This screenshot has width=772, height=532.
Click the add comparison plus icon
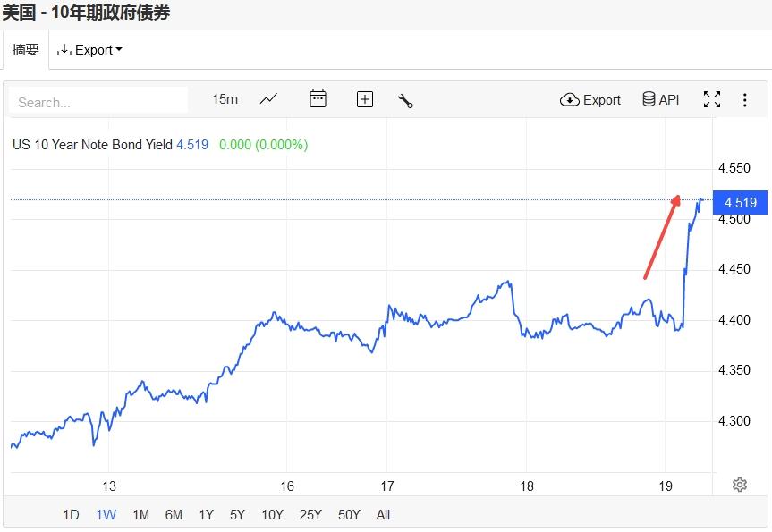pyautogui.click(x=365, y=99)
